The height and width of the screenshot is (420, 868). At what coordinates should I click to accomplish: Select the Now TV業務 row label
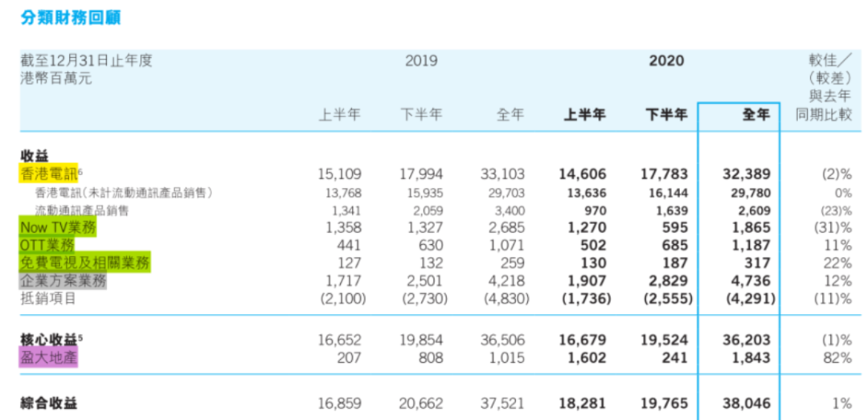pos(58,227)
